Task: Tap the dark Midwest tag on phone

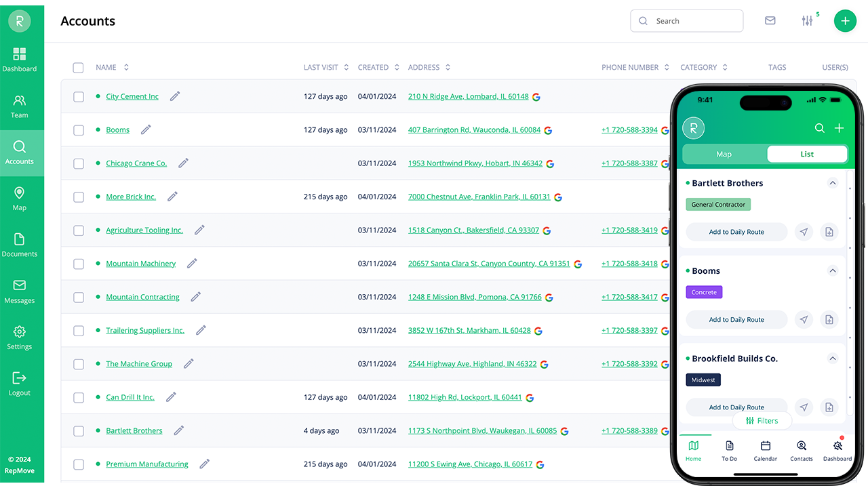Action: [x=703, y=380]
